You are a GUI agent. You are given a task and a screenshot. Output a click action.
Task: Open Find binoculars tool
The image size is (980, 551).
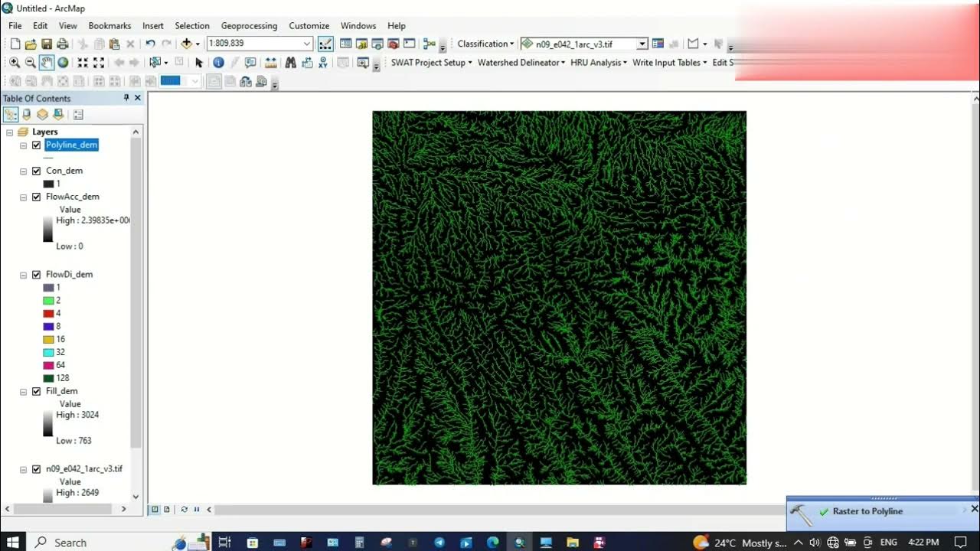coord(291,63)
